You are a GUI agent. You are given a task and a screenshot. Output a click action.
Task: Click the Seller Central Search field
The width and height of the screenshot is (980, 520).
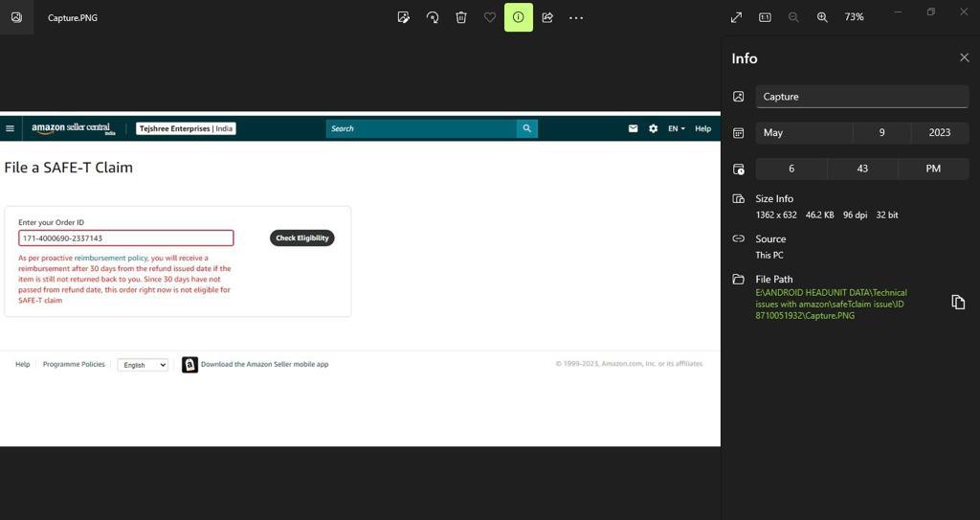coord(421,128)
